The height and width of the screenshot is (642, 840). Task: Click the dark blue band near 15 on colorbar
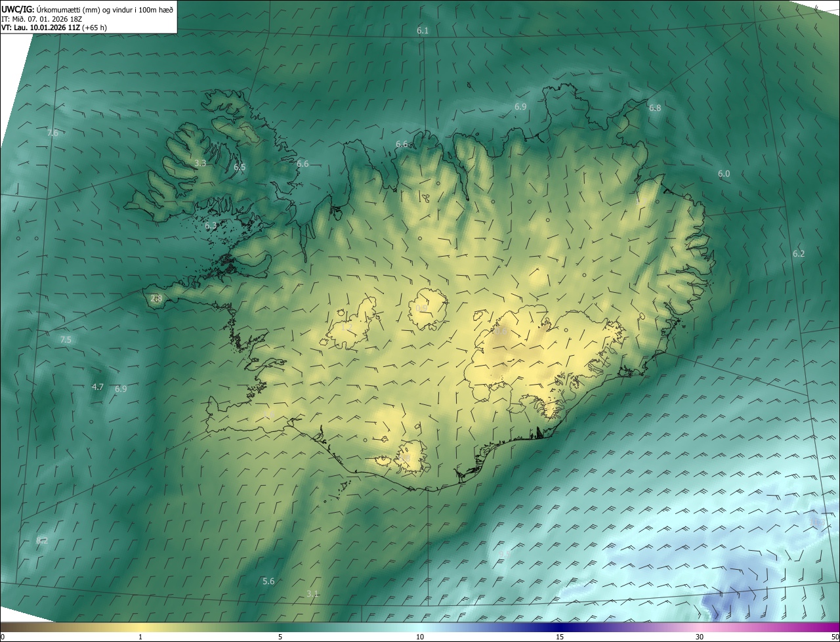coord(560,627)
